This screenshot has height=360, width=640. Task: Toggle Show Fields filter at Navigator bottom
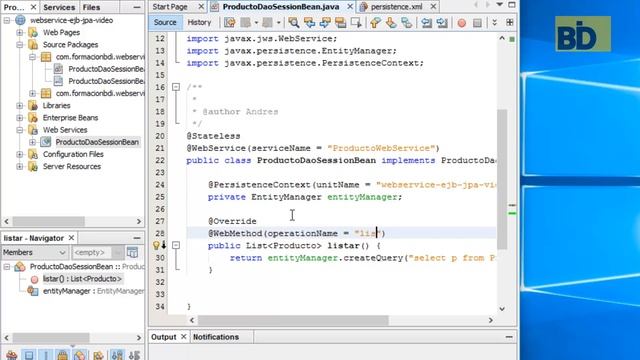[29, 355]
